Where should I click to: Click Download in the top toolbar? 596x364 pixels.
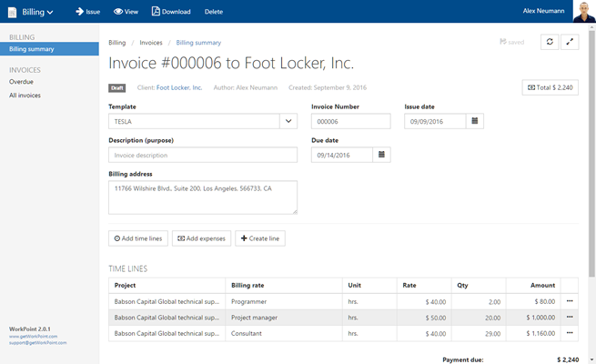pos(171,12)
